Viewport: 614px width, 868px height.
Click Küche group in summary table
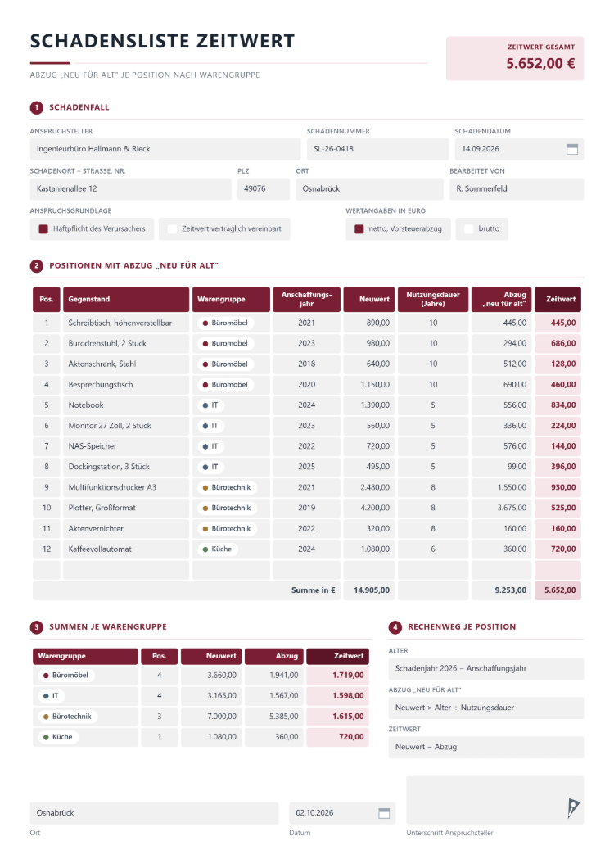(201, 737)
